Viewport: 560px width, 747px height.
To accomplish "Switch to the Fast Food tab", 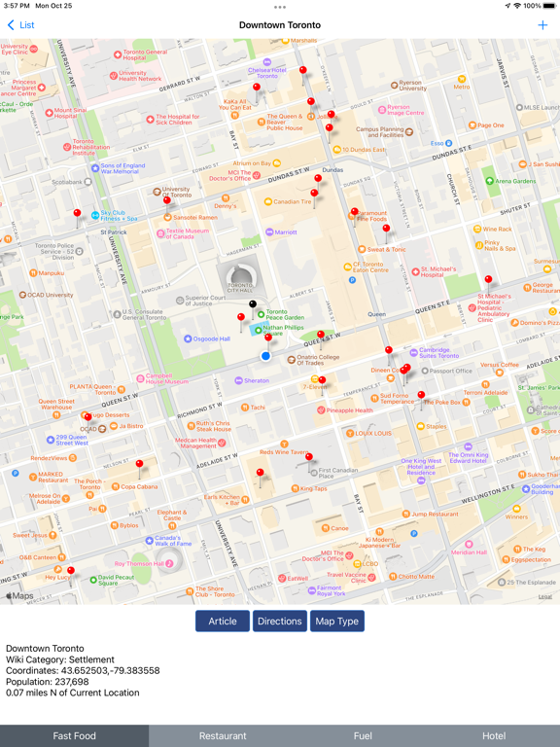I will pyautogui.click(x=74, y=736).
